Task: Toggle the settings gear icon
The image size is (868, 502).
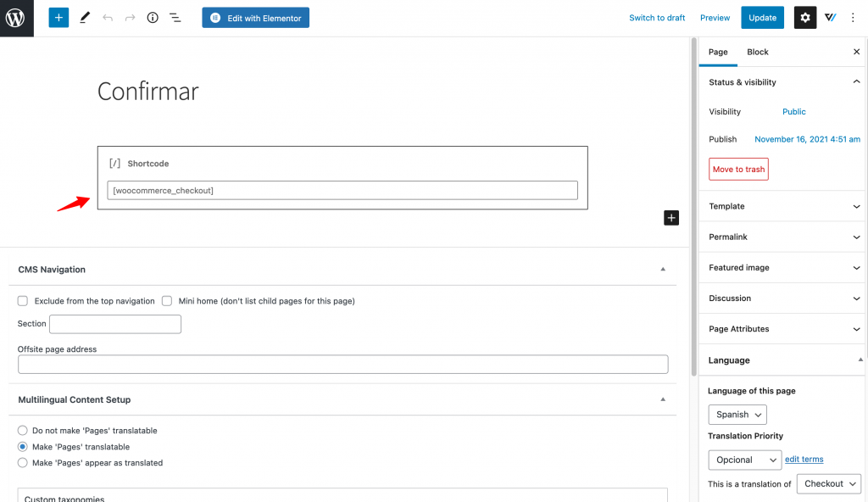Action: pos(805,18)
